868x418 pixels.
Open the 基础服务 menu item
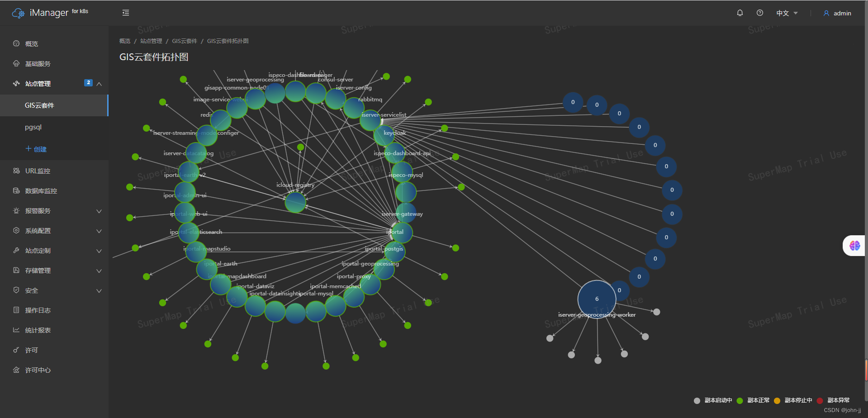[54, 63]
